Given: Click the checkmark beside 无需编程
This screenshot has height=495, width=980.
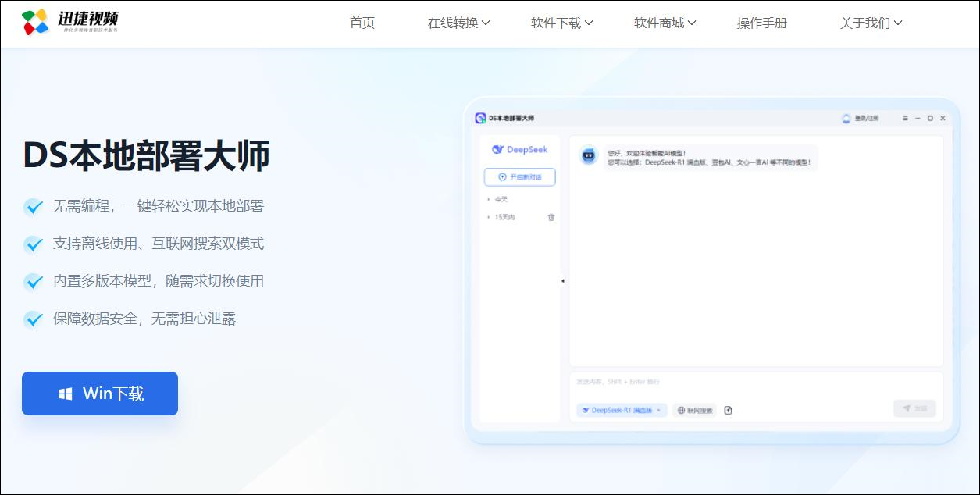Looking at the screenshot, I should [33, 207].
